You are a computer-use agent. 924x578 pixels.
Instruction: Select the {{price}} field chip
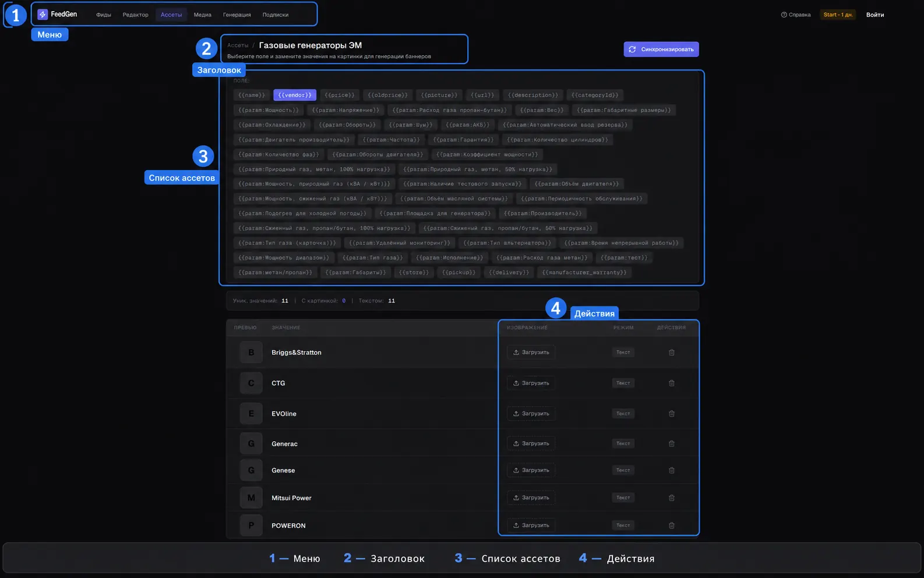[340, 95]
